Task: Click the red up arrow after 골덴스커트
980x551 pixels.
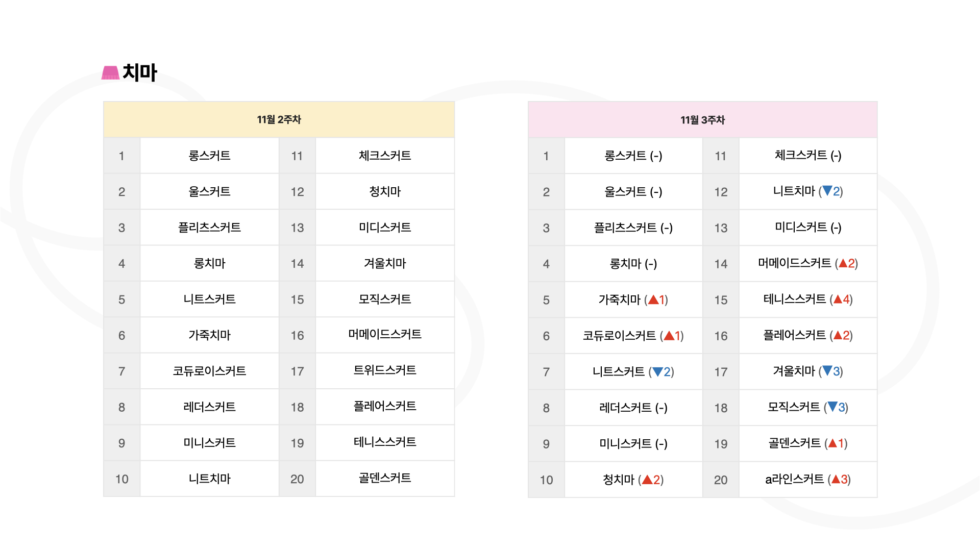Action: [832, 443]
